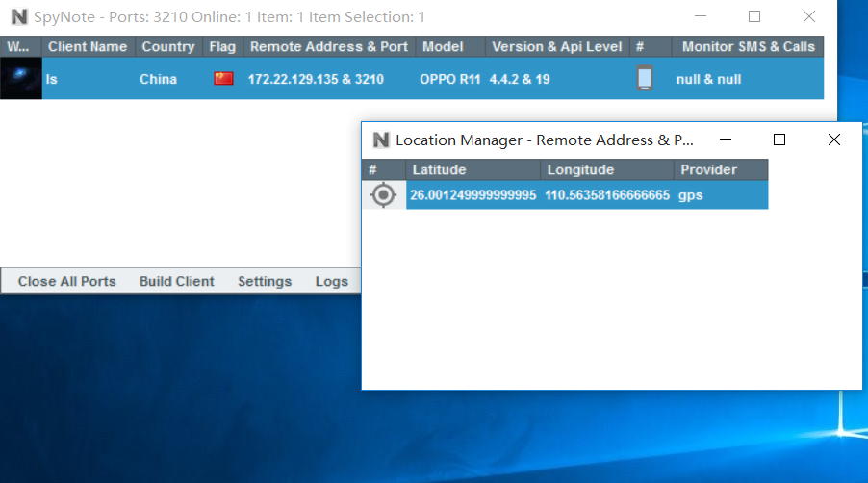Image resolution: width=868 pixels, height=483 pixels.
Task: Click Monitor SMS & Calls column header
Action: pos(748,46)
